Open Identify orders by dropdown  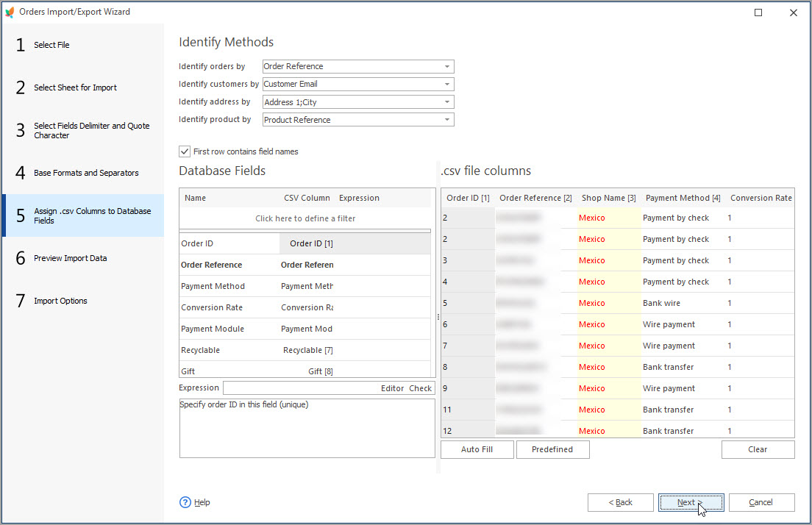click(447, 66)
